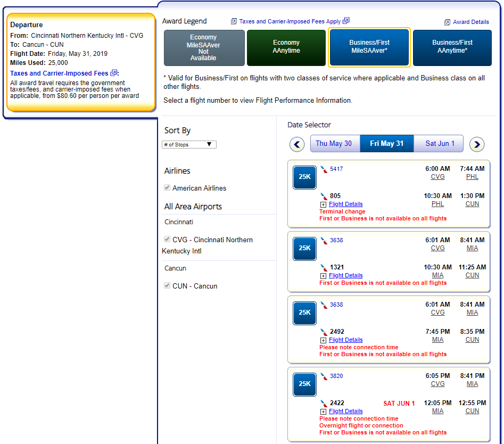Select 25K award for flight 5417
The image size is (504, 444).
[x=304, y=177]
